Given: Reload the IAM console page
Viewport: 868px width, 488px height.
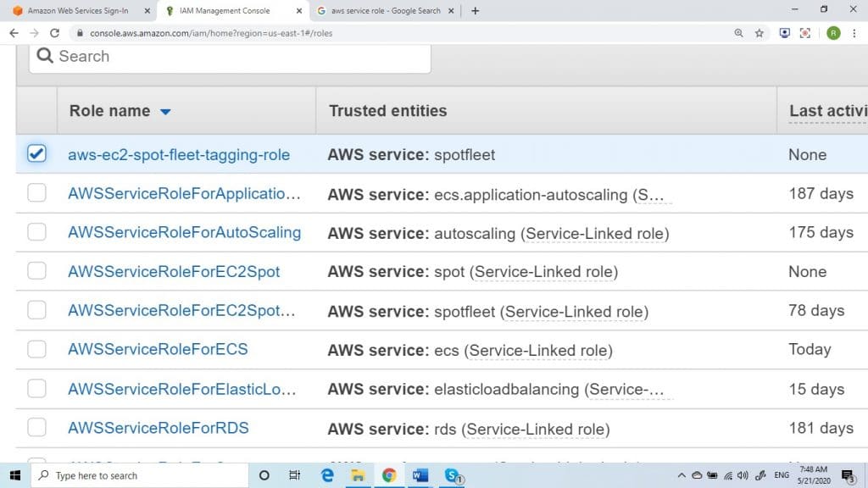Looking at the screenshot, I should 54,33.
